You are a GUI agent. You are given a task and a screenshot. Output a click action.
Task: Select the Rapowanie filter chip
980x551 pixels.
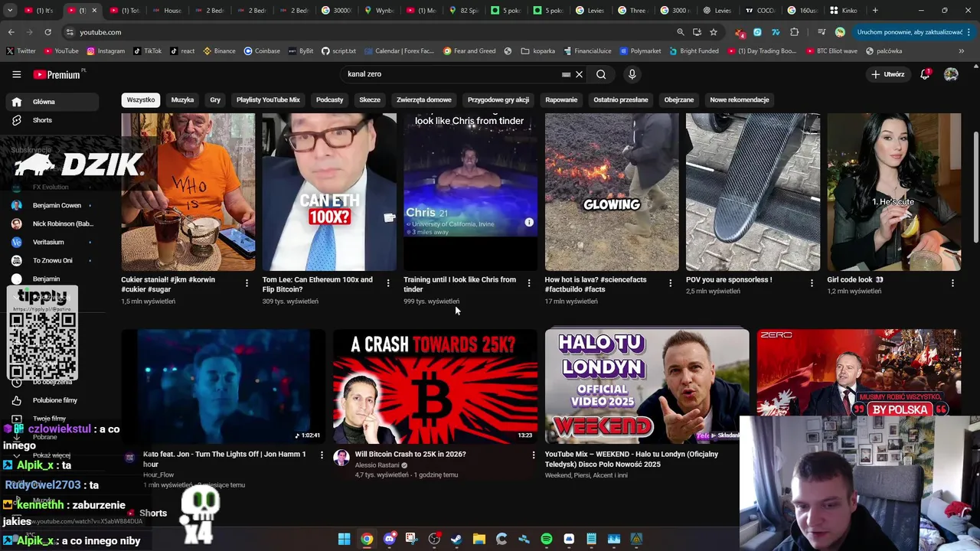click(561, 99)
